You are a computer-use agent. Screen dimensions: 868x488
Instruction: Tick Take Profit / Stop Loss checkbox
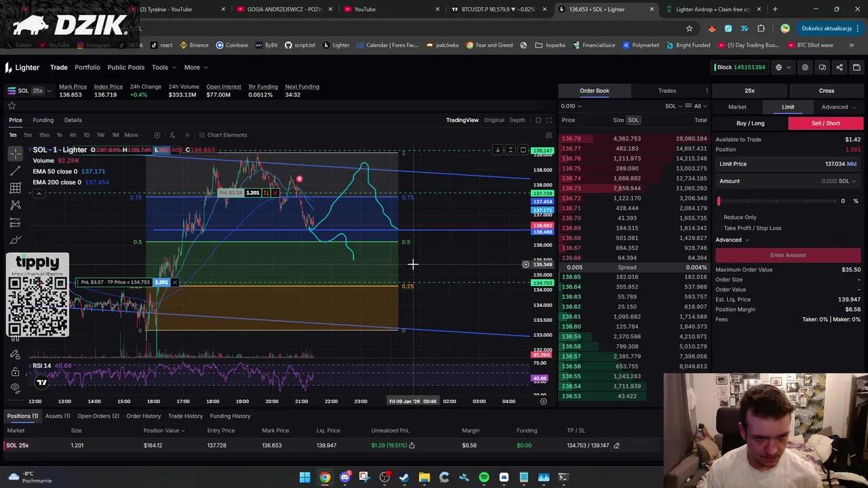coord(719,228)
